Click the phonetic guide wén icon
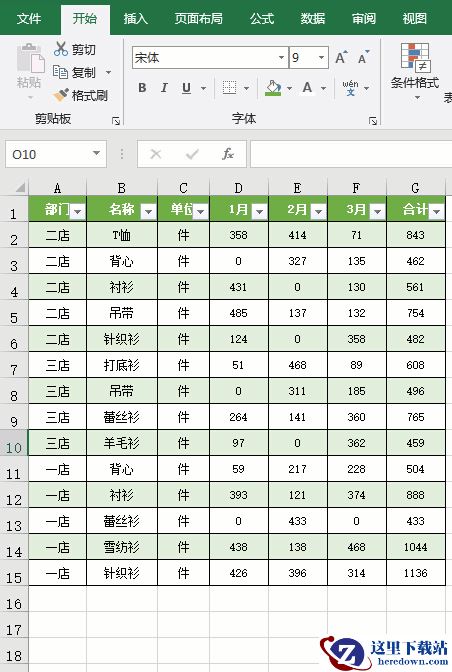This screenshot has width=452, height=672. click(350, 88)
